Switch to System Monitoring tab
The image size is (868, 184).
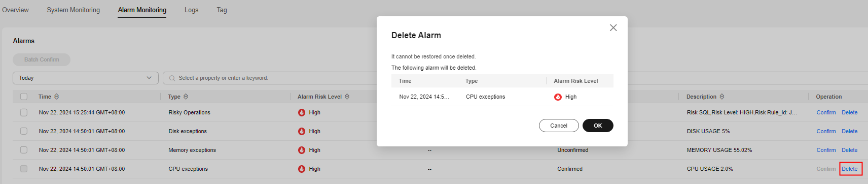click(x=74, y=10)
